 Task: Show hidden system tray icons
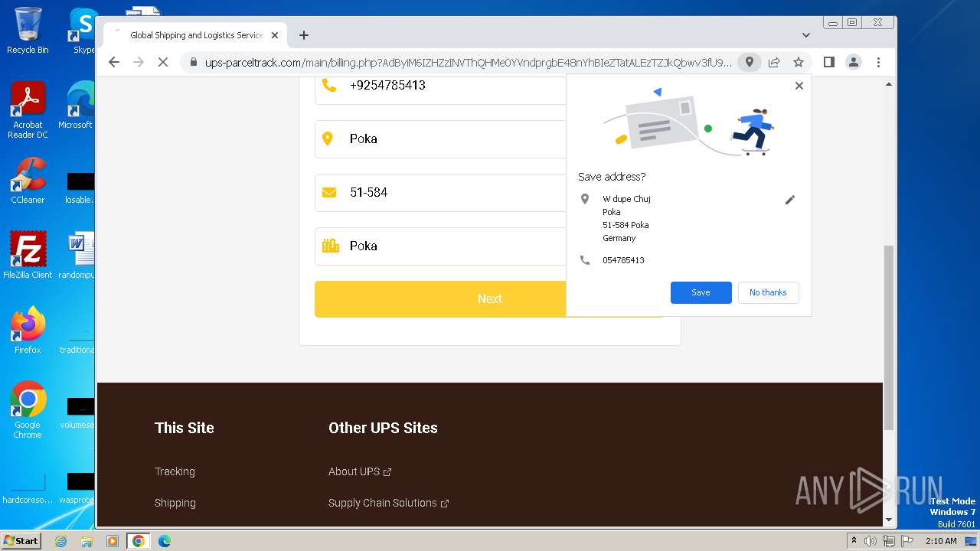point(854,541)
